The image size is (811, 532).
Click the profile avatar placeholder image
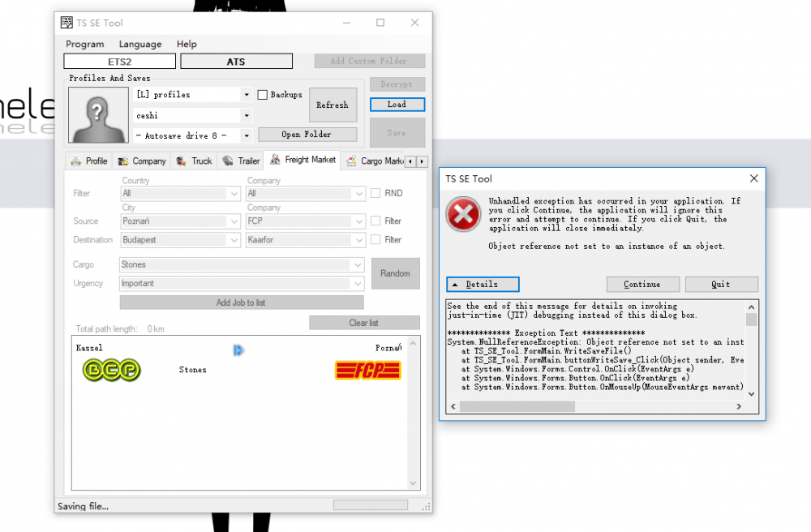(99, 115)
